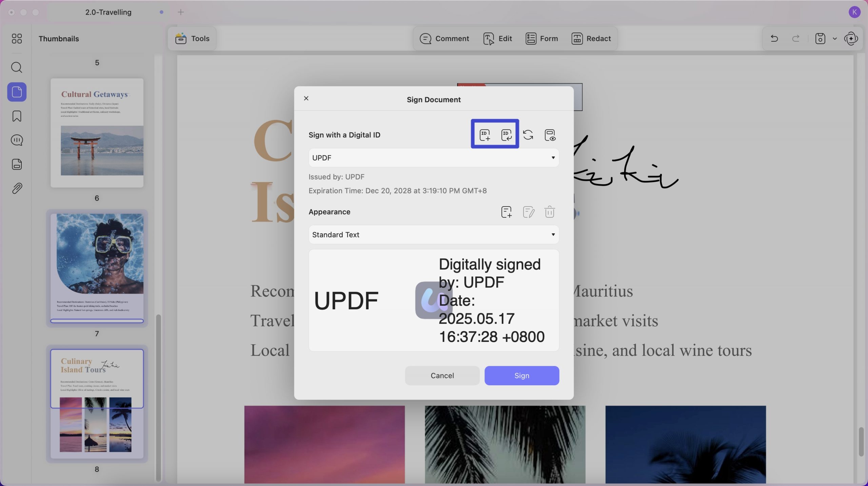868x486 pixels.
Task: Click the Save icon in toolbar
Action: 820,39
